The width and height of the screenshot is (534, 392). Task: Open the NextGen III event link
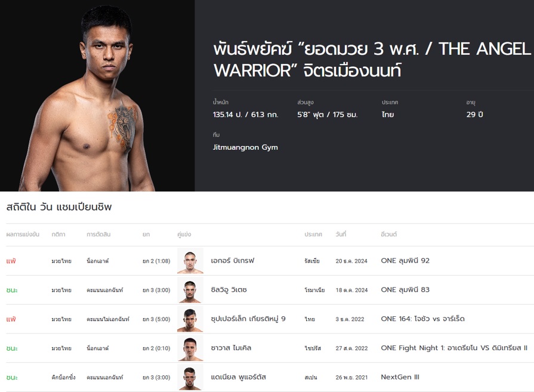400,377
